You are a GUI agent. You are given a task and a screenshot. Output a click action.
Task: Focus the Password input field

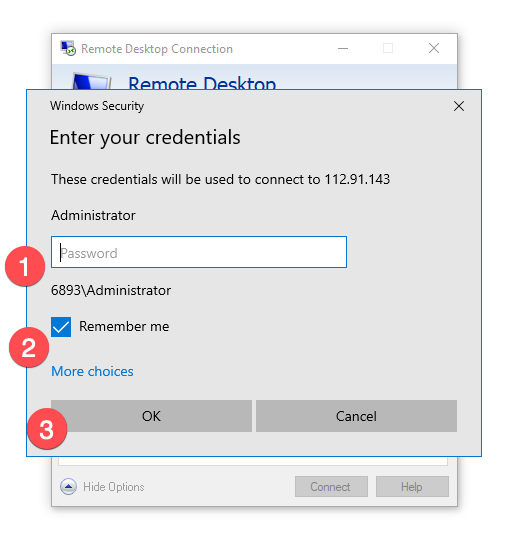tap(199, 252)
